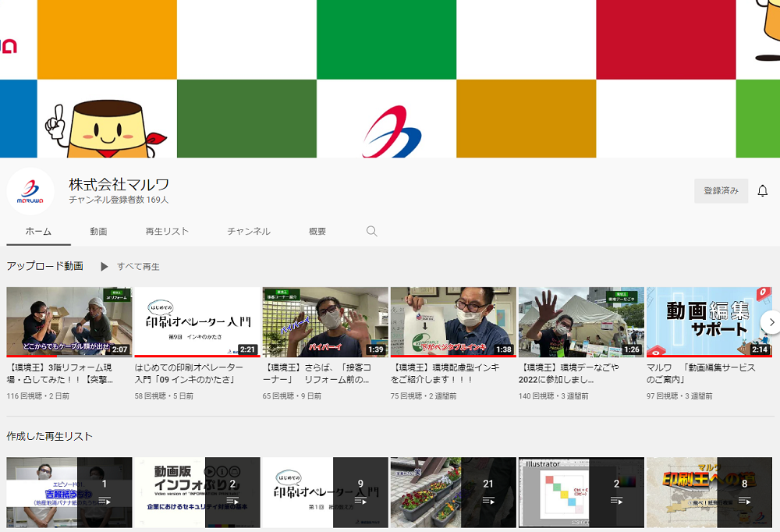This screenshot has width=780, height=532.
Task: Switch to the チャンネル tab
Action: [x=249, y=232]
